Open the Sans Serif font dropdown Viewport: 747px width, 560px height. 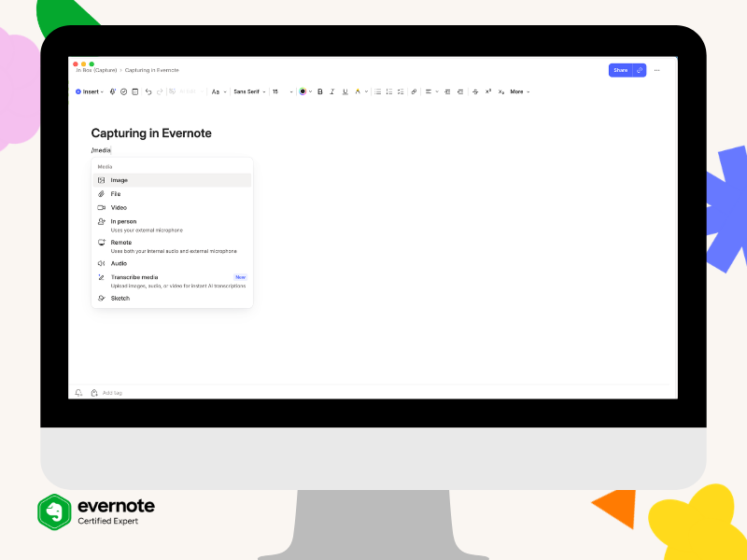click(249, 91)
